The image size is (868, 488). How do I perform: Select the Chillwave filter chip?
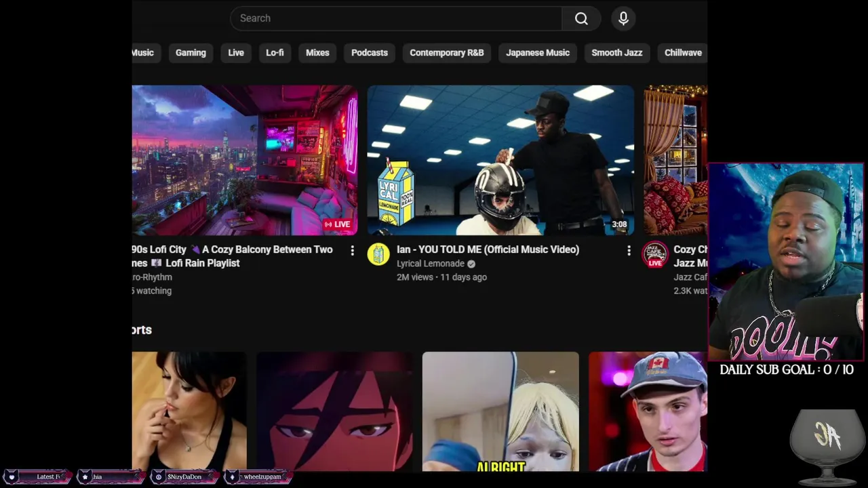682,53
